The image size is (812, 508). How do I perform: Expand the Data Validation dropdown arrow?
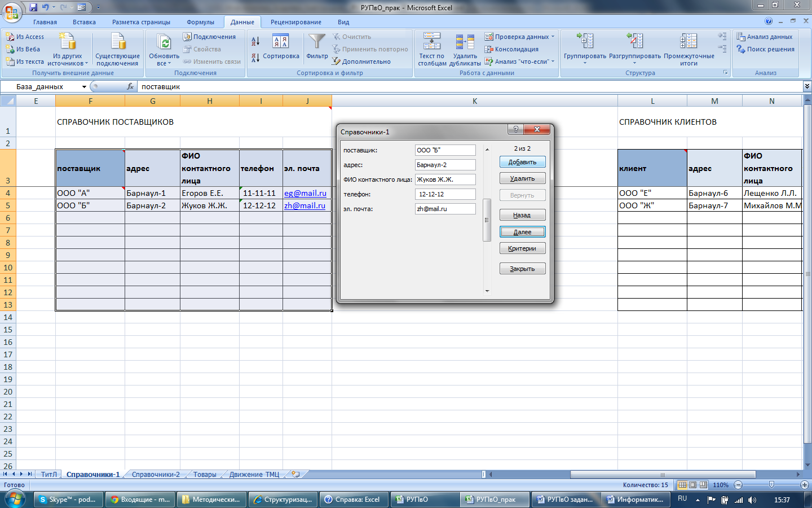[x=553, y=37]
